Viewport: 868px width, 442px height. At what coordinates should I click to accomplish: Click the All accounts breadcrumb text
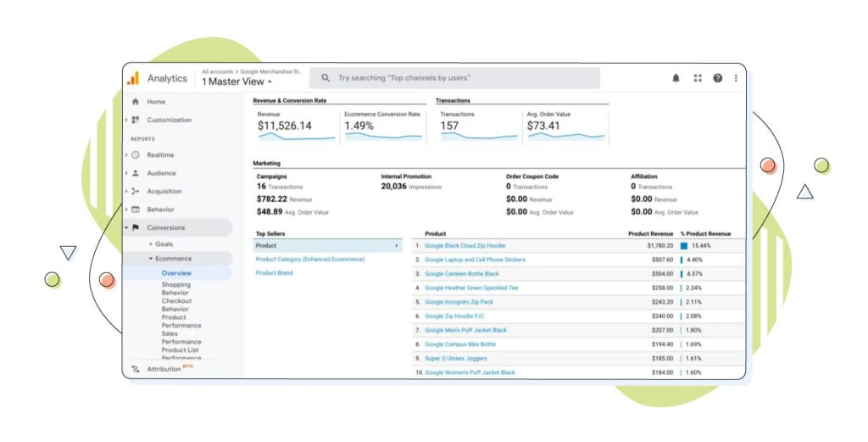(218, 72)
